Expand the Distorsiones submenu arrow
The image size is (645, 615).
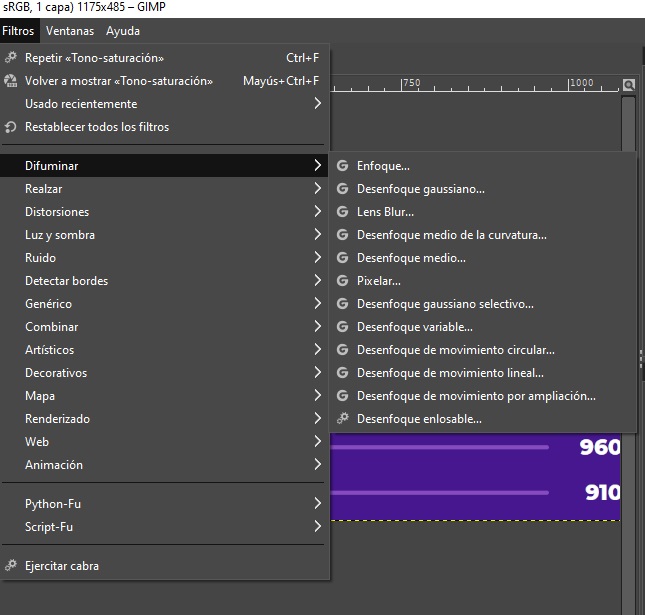[318, 211]
